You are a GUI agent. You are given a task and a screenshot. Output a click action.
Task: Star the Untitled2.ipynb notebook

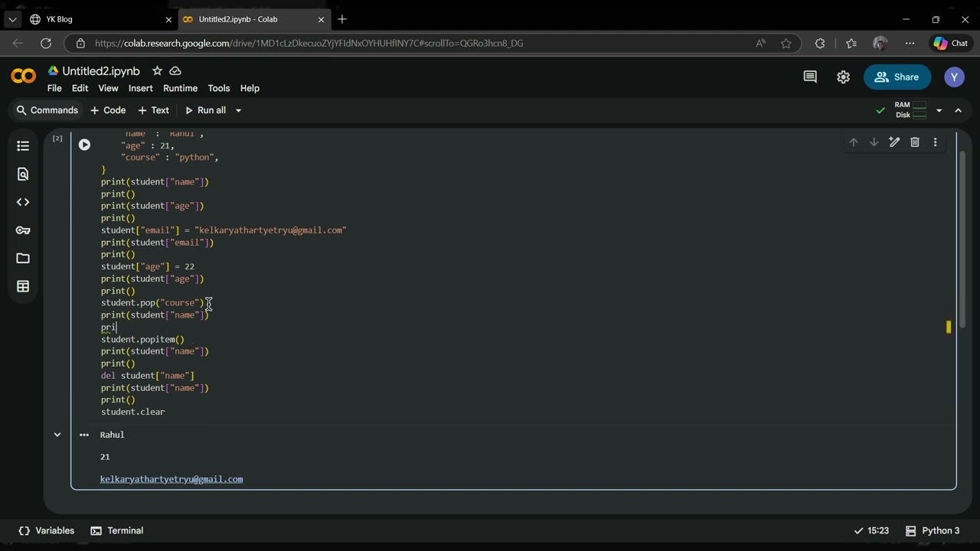pyautogui.click(x=157, y=70)
